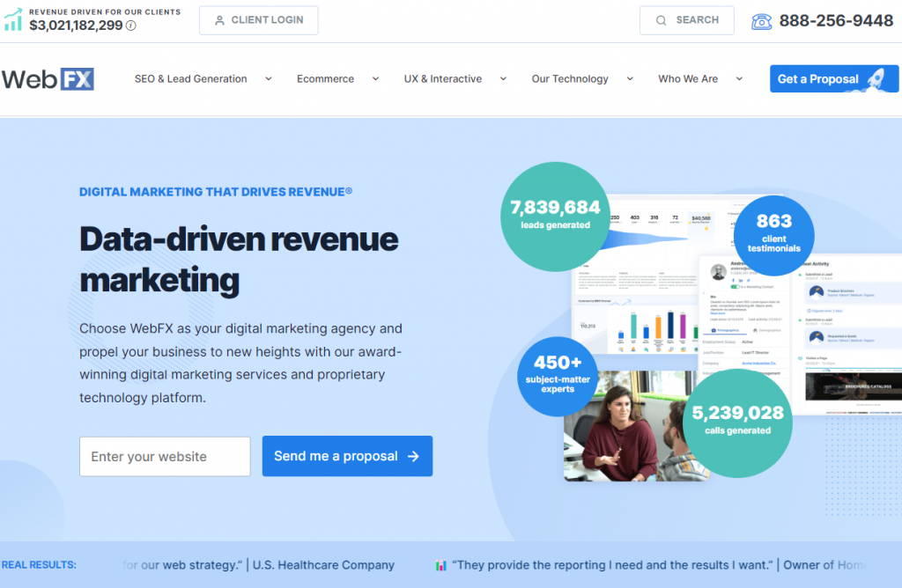The width and height of the screenshot is (902, 588).
Task: Click Send me a proposal button
Action: click(x=347, y=456)
